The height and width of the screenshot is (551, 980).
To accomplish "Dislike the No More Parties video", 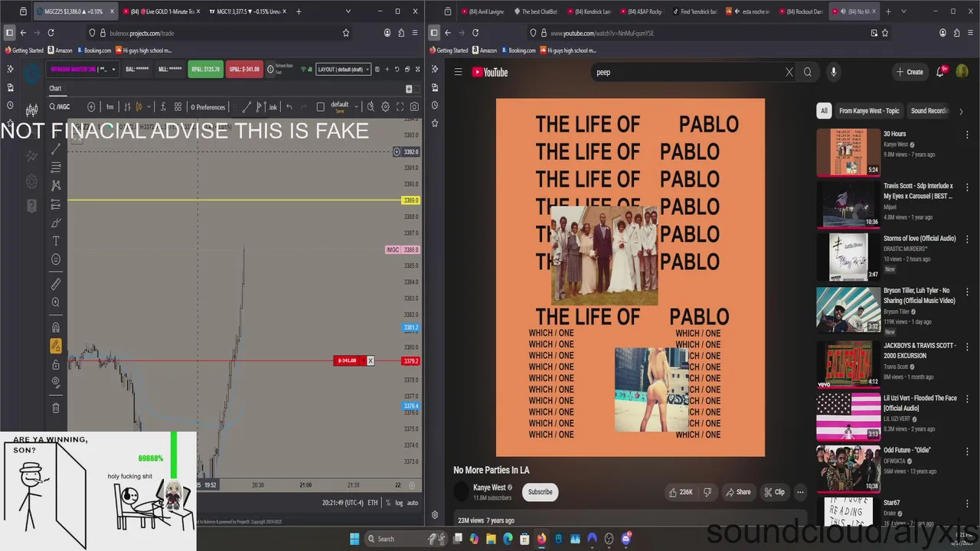I will (707, 492).
